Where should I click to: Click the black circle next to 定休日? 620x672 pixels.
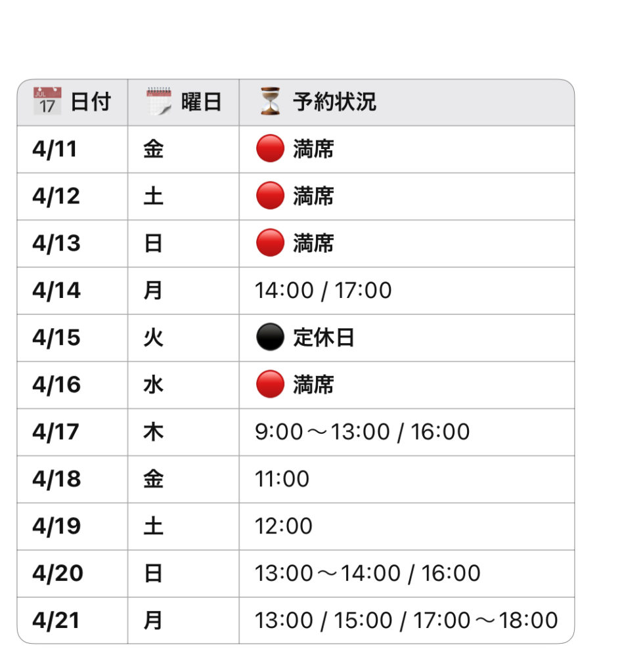coord(270,337)
